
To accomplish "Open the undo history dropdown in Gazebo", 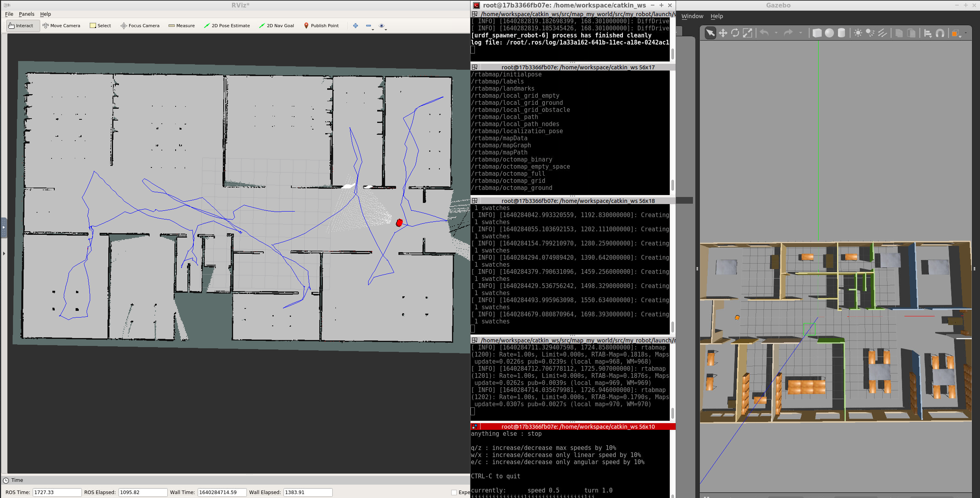I will coord(776,33).
